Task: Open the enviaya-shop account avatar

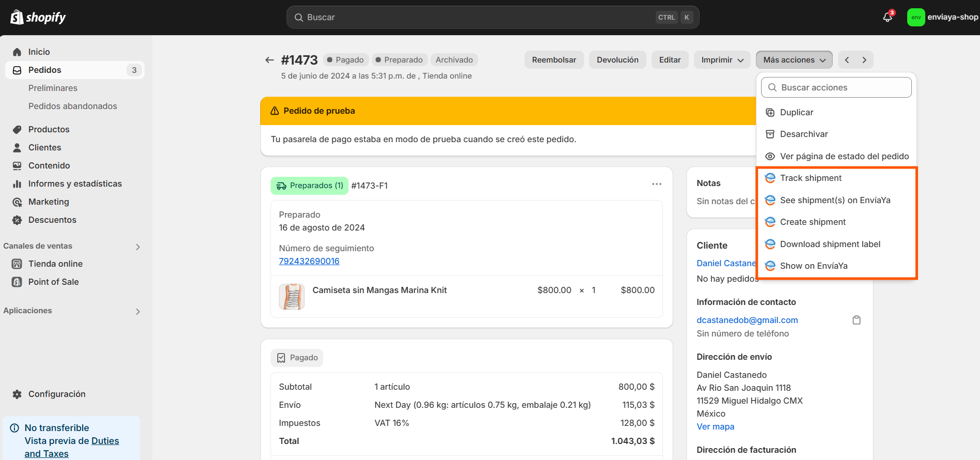Action: pos(916,17)
